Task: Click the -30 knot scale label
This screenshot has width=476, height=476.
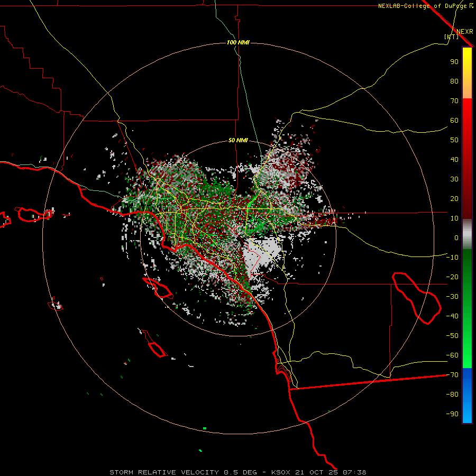Action: [452, 297]
